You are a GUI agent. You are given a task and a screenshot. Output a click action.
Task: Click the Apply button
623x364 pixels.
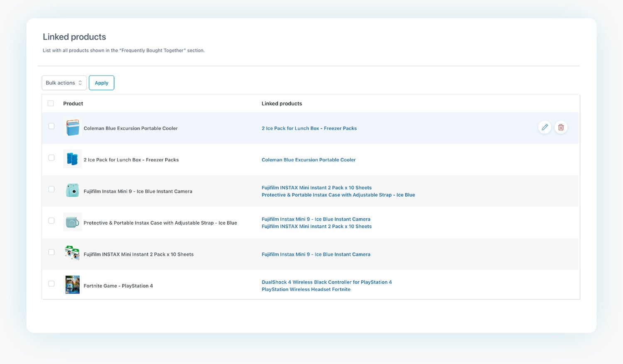101,83
